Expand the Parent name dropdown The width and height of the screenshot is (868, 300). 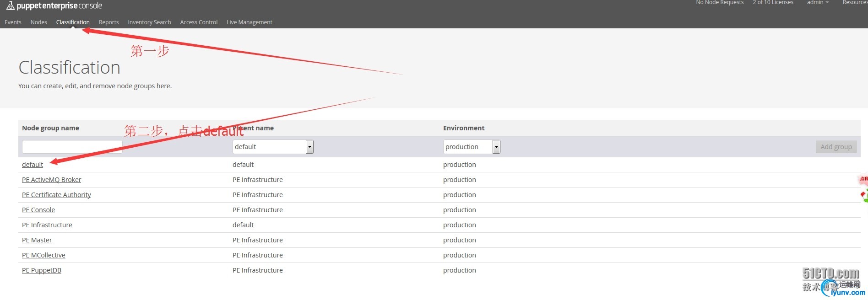point(273,147)
